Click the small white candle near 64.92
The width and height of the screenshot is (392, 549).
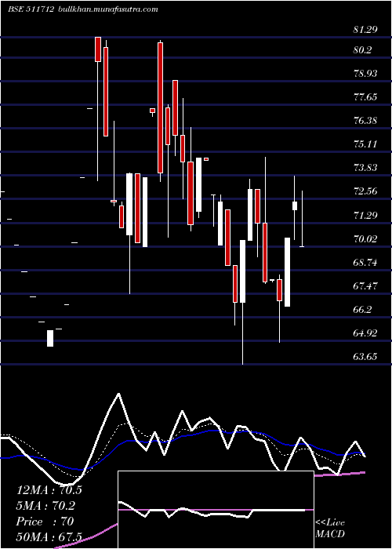[50, 339]
